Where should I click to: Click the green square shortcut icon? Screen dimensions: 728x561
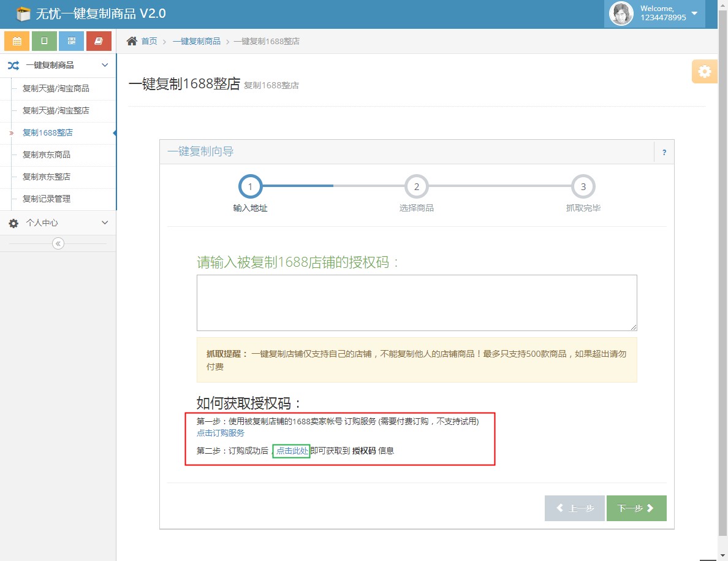(44, 41)
